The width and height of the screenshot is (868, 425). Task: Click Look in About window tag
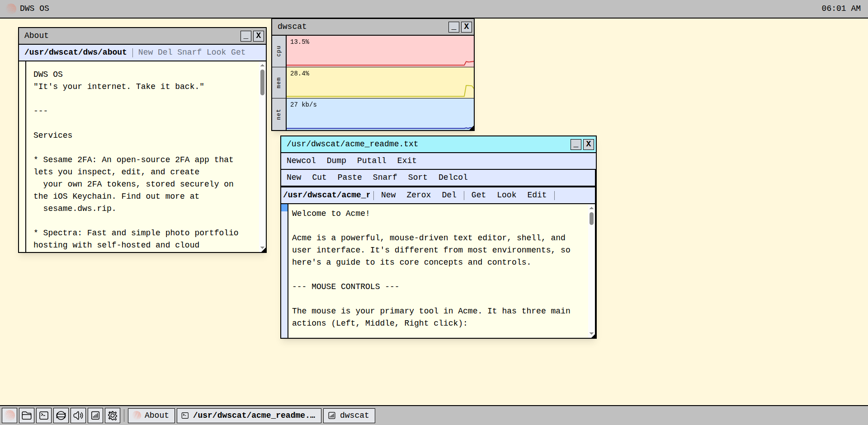(x=216, y=52)
